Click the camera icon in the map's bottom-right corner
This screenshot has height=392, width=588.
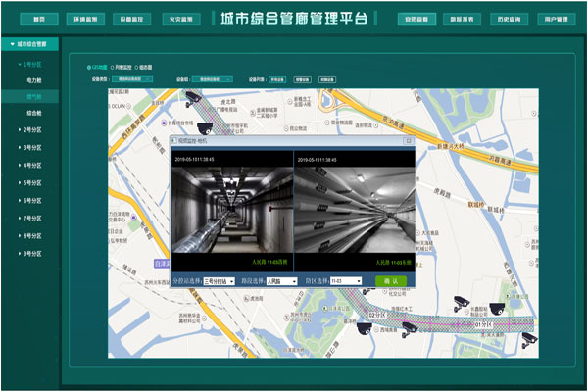coord(528,338)
